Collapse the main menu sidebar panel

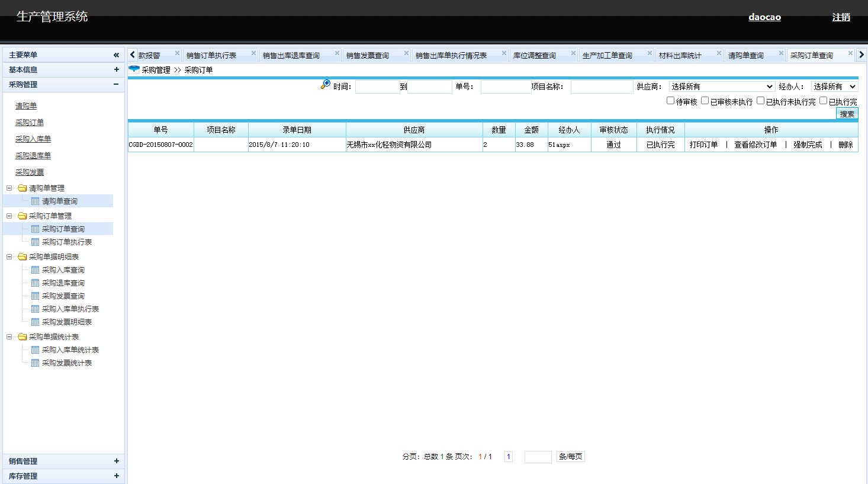click(x=116, y=55)
